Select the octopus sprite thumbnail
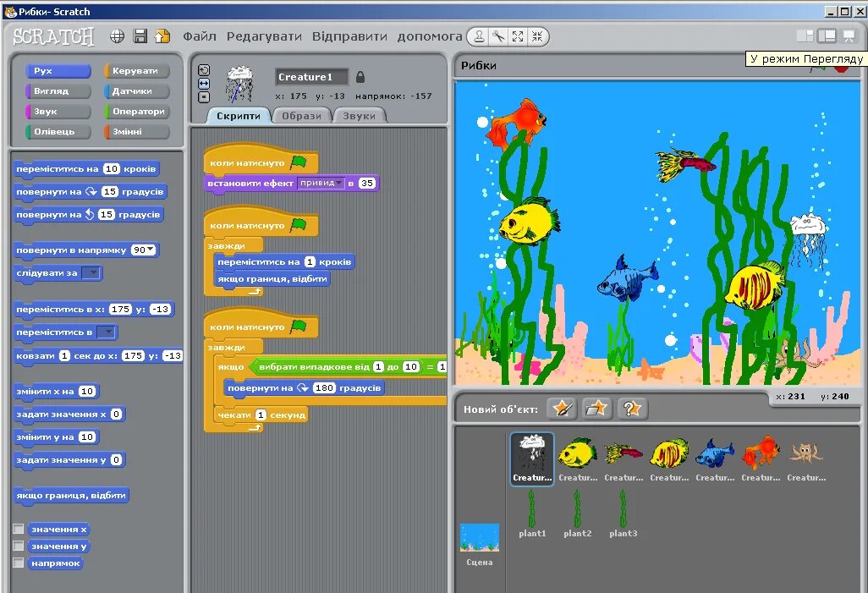This screenshot has width=868, height=593. click(806, 459)
